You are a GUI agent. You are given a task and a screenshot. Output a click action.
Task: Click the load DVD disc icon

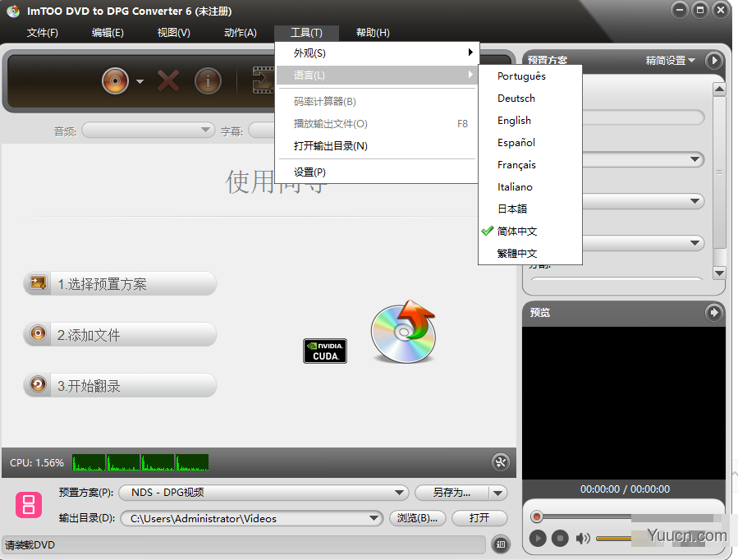[x=115, y=81]
